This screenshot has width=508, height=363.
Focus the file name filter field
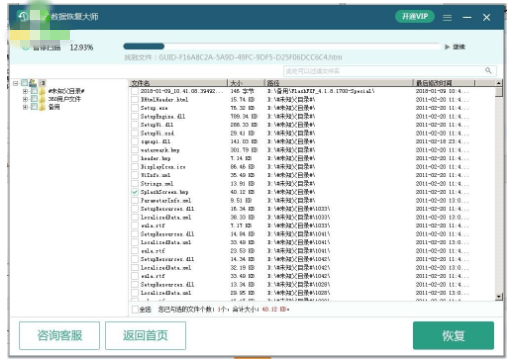tap(390, 71)
